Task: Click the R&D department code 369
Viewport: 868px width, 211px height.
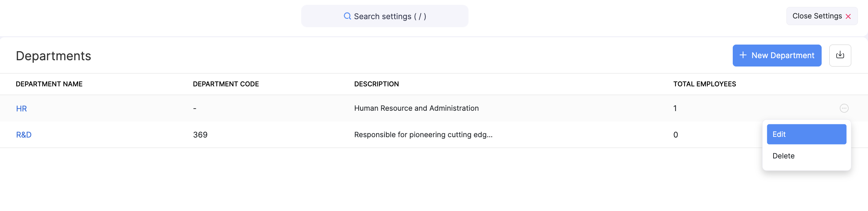Action: pos(200,135)
